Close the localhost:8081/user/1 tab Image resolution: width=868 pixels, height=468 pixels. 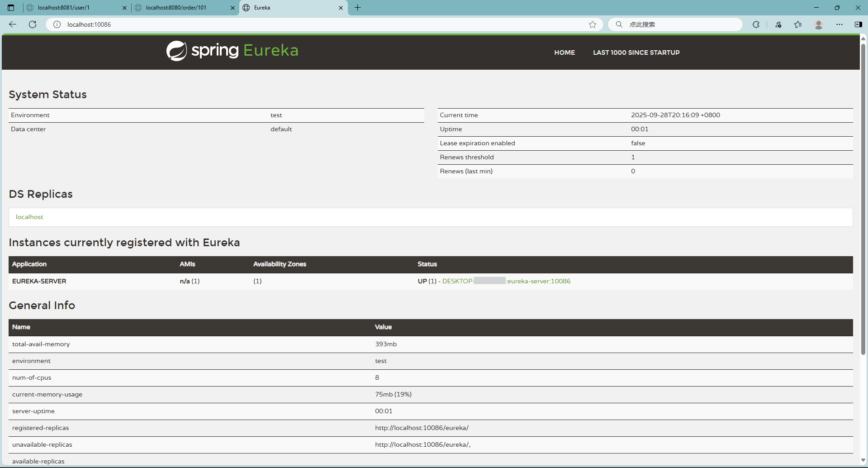pos(124,8)
